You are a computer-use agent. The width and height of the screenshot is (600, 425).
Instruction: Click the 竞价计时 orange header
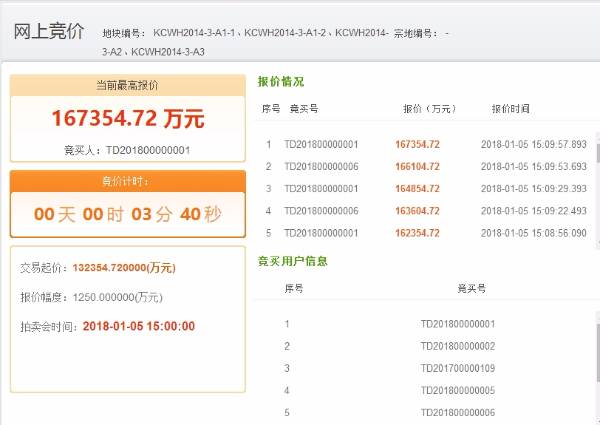pos(126,181)
